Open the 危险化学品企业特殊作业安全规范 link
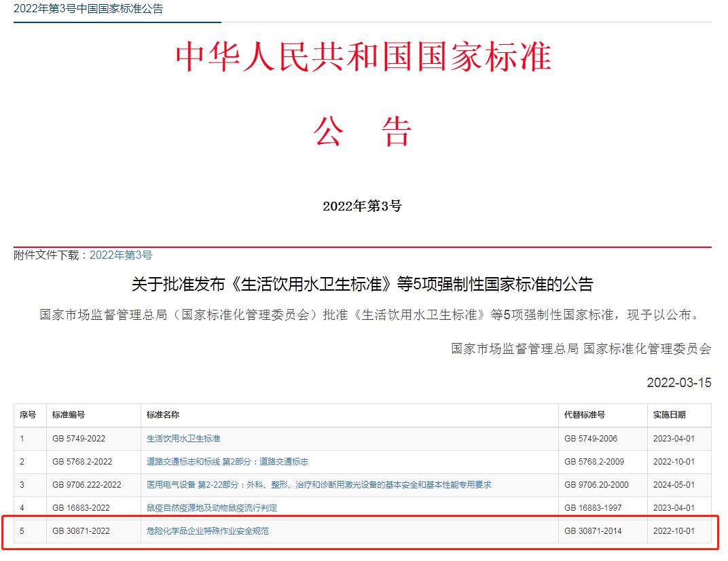This screenshot has height=561, width=728. coord(207,531)
